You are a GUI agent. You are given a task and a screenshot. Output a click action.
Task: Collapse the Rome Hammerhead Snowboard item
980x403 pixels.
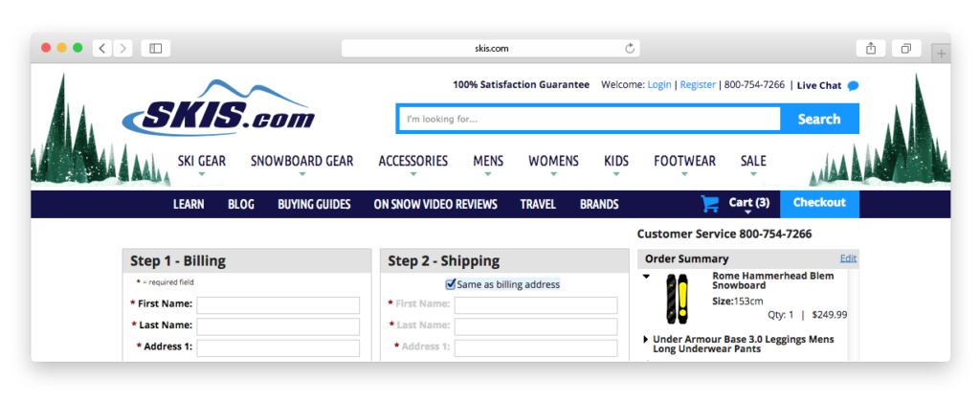[x=646, y=276]
